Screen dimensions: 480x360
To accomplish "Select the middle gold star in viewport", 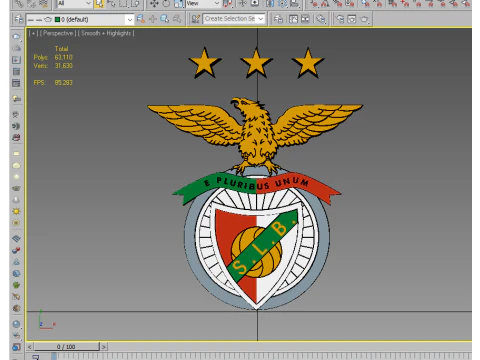I will click(256, 63).
